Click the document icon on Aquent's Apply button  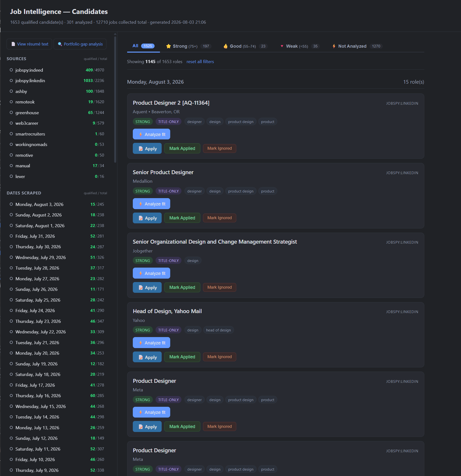(141, 149)
